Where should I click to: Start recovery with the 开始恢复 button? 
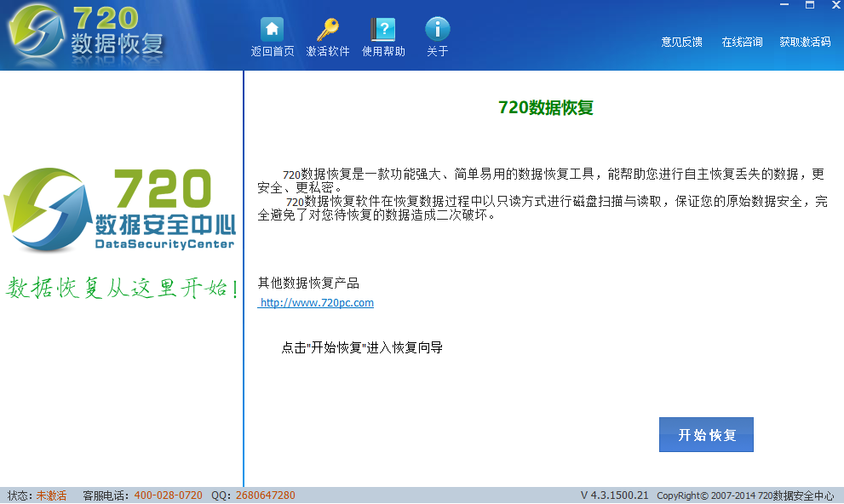[x=706, y=434]
